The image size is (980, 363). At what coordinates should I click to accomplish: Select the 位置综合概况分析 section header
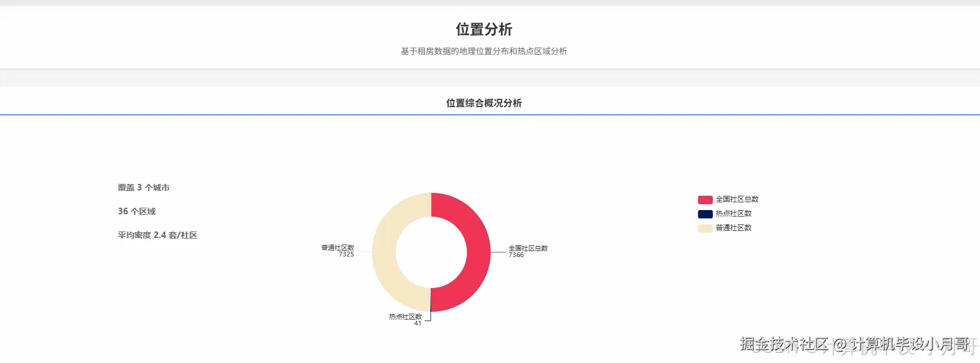point(484,103)
